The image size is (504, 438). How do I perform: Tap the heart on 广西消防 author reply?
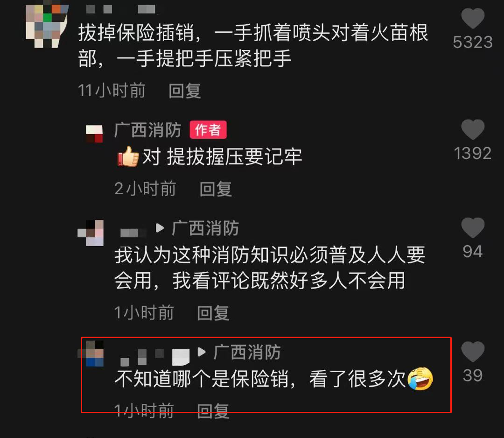click(472, 129)
